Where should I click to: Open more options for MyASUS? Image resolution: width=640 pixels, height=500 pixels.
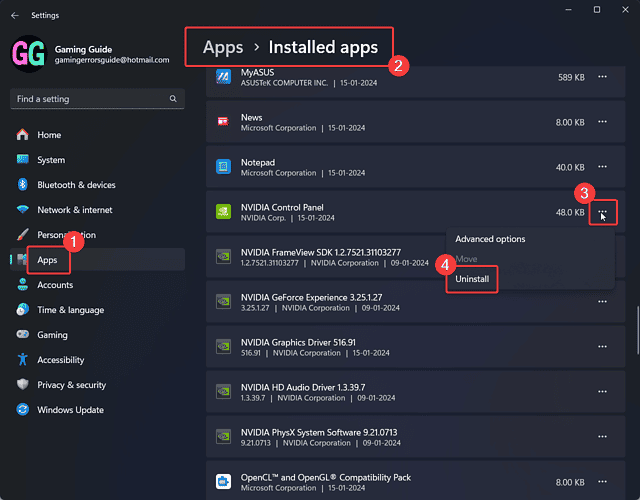click(x=602, y=77)
